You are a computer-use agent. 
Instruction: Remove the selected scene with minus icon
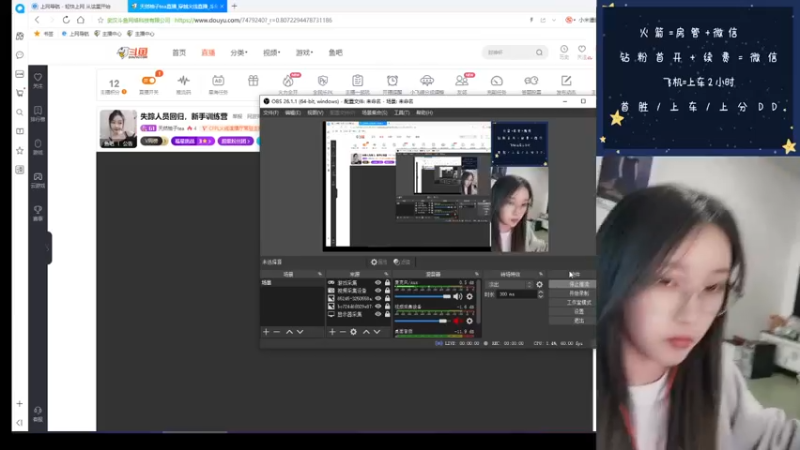[277, 332]
